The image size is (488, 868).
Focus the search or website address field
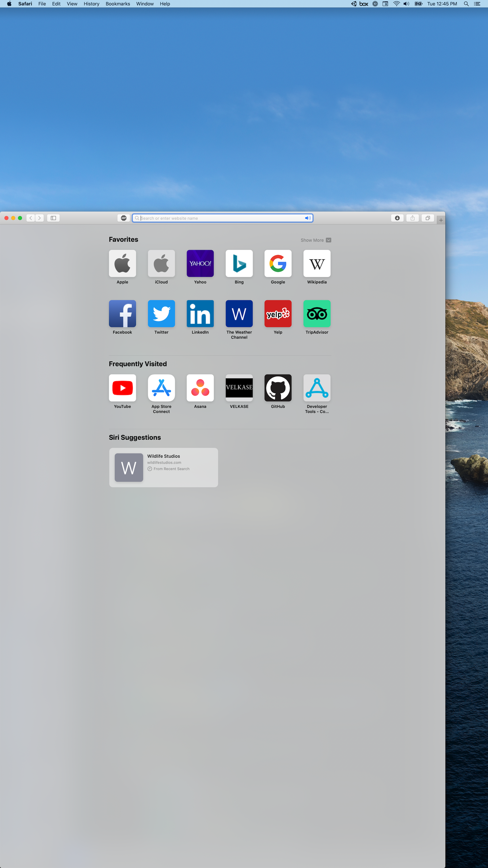tap(222, 218)
